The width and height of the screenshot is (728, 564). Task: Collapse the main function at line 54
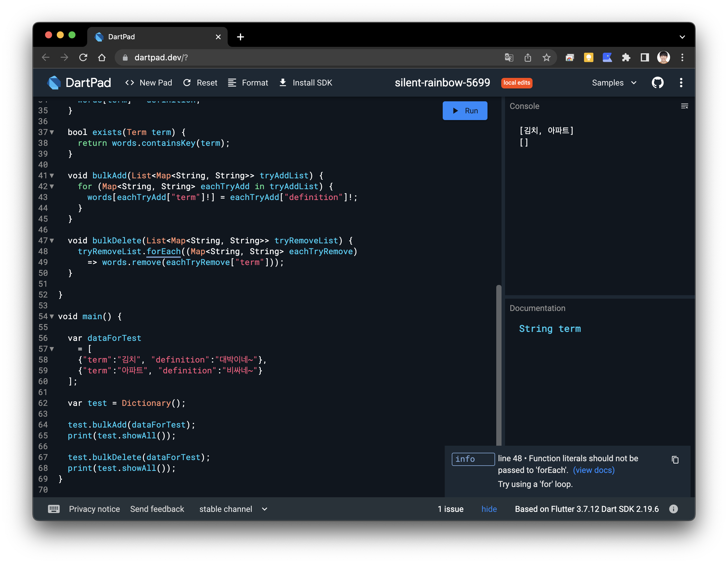click(x=52, y=317)
